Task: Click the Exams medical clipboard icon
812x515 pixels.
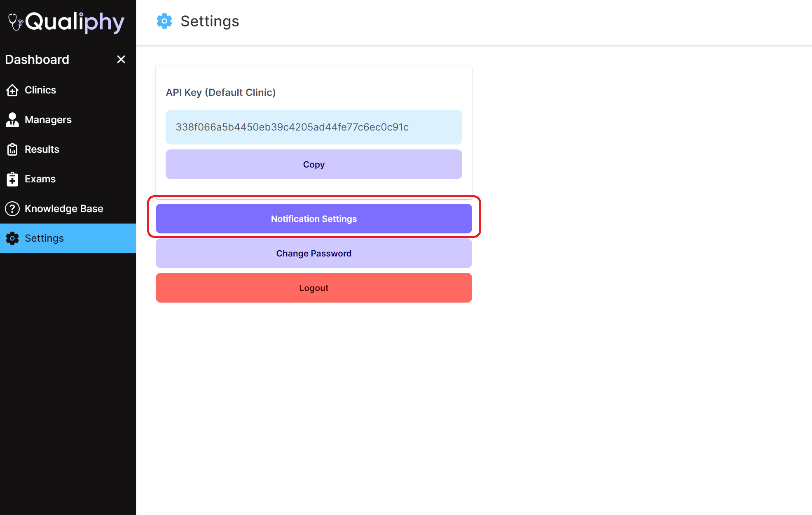Action: [x=12, y=179]
